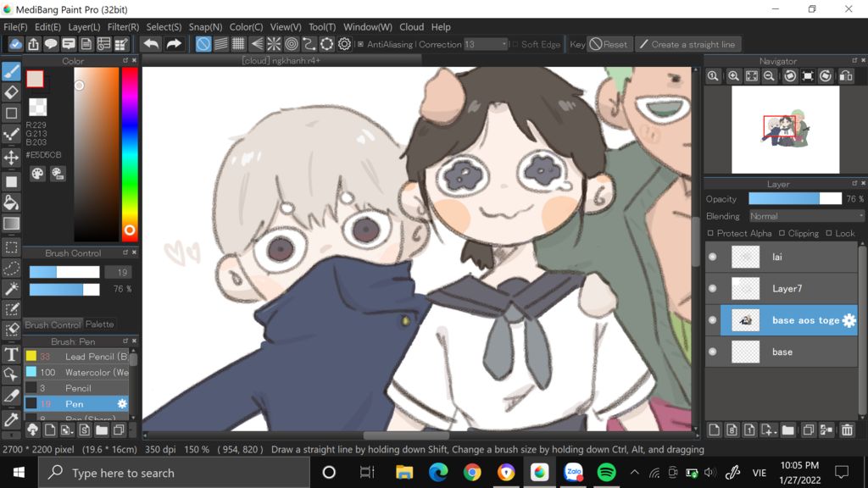Open the Pen brush settings gear
Viewport: 868px width, 488px height.
[x=122, y=404]
